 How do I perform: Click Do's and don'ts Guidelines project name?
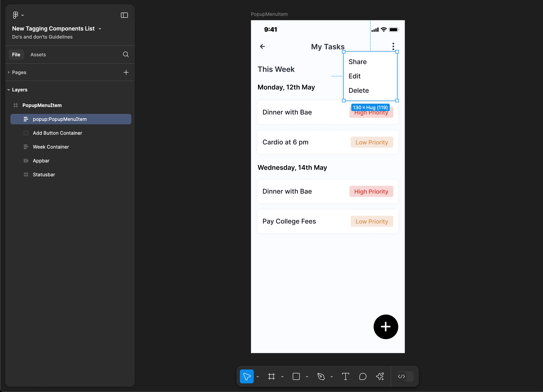tap(42, 37)
